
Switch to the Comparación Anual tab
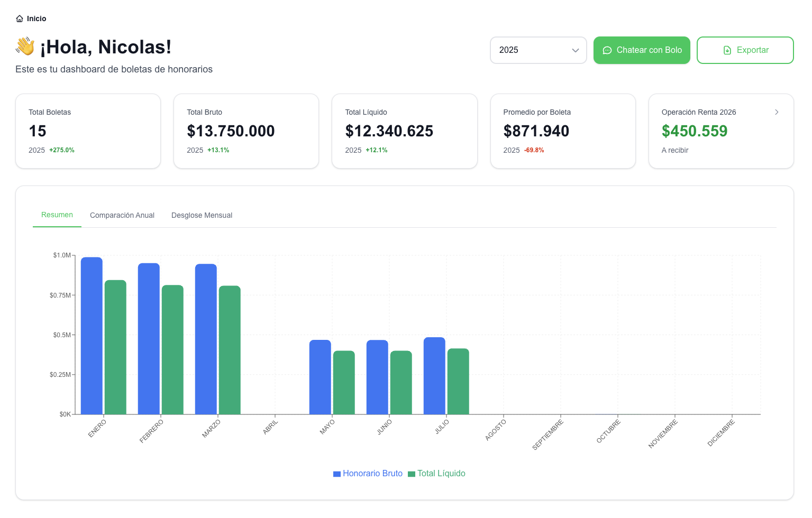point(122,215)
